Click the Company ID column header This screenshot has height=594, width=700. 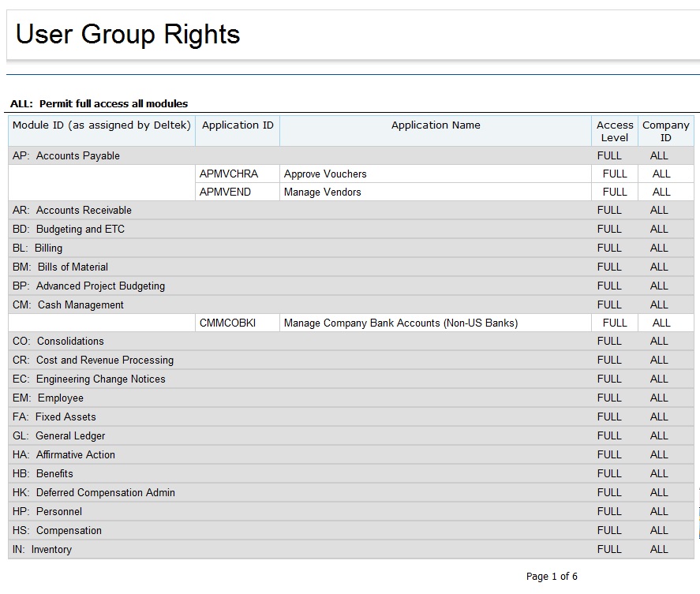tap(665, 131)
